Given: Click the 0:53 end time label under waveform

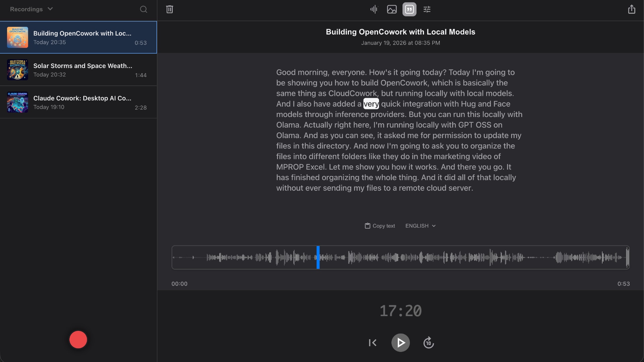Looking at the screenshot, I should point(624,284).
